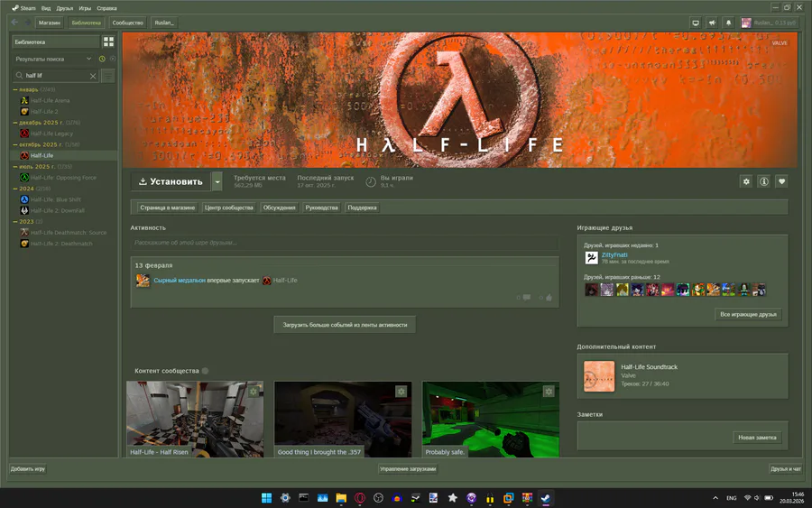Add Half-Life to favorites heart icon
The width and height of the screenshot is (812, 508).
(782, 181)
